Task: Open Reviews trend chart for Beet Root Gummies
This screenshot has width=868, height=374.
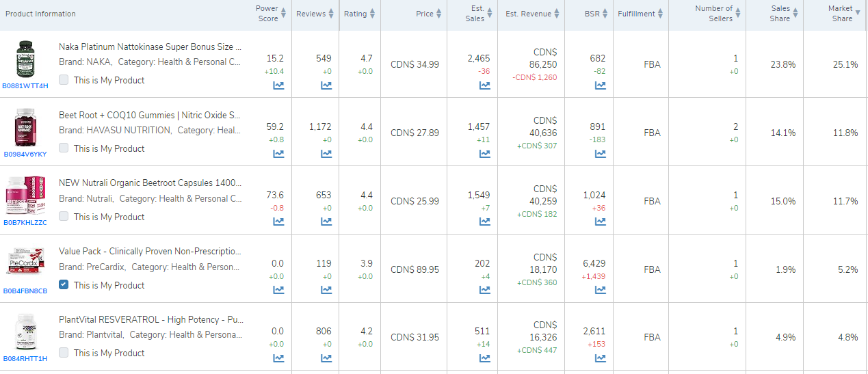Action: tap(326, 154)
